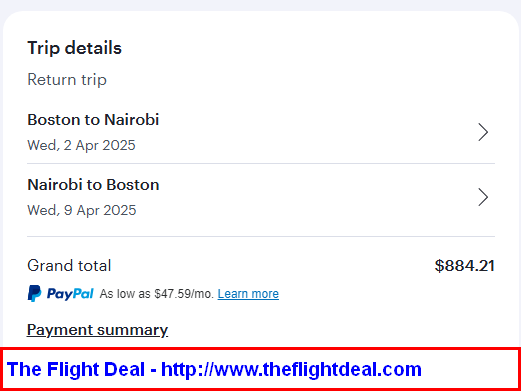Click the $884.21 total price
This screenshot has height=391, width=521.
tap(465, 266)
